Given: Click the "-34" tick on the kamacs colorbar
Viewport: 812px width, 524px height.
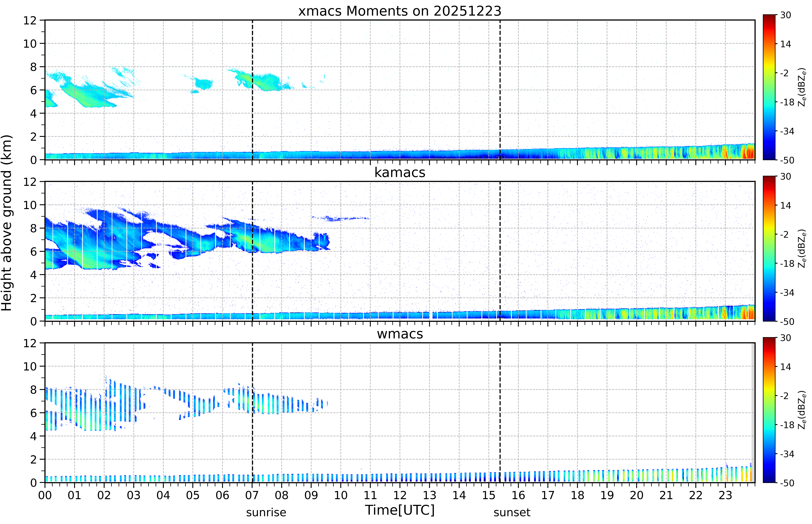Looking at the screenshot, I should (787, 292).
